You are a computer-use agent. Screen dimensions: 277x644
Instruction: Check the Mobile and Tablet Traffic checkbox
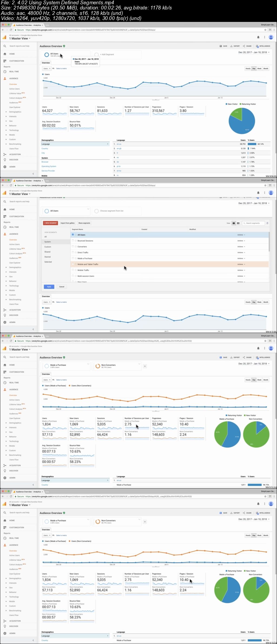pos(73,264)
